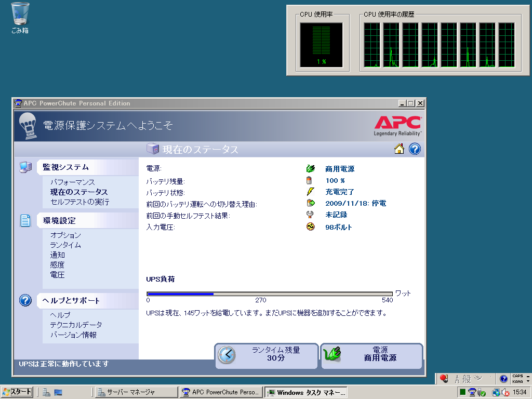Click the ランタイム残量 30分 panel

[267, 355]
